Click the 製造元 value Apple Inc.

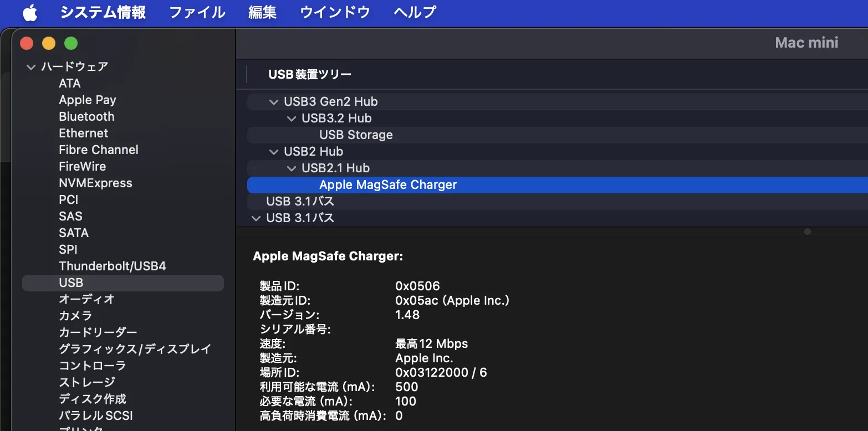point(424,358)
